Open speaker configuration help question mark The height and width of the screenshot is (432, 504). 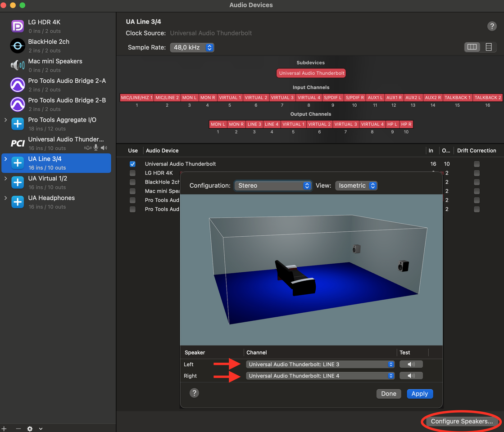[x=194, y=393]
